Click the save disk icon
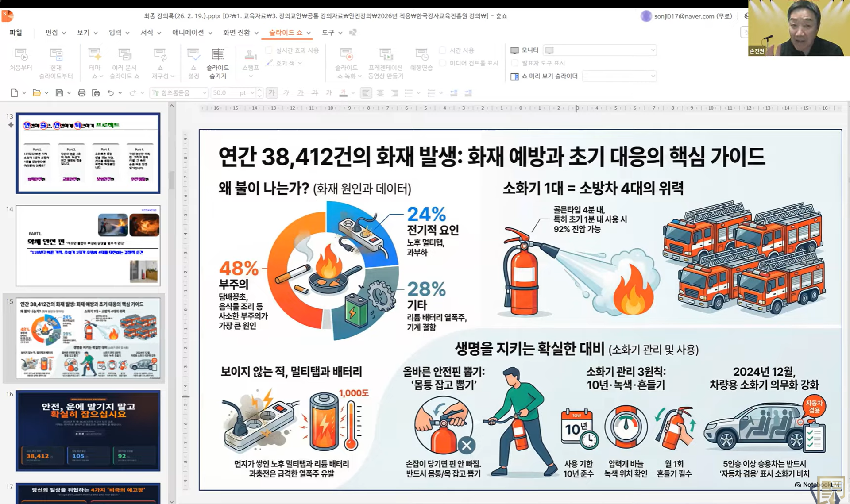The image size is (850, 504). (59, 93)
